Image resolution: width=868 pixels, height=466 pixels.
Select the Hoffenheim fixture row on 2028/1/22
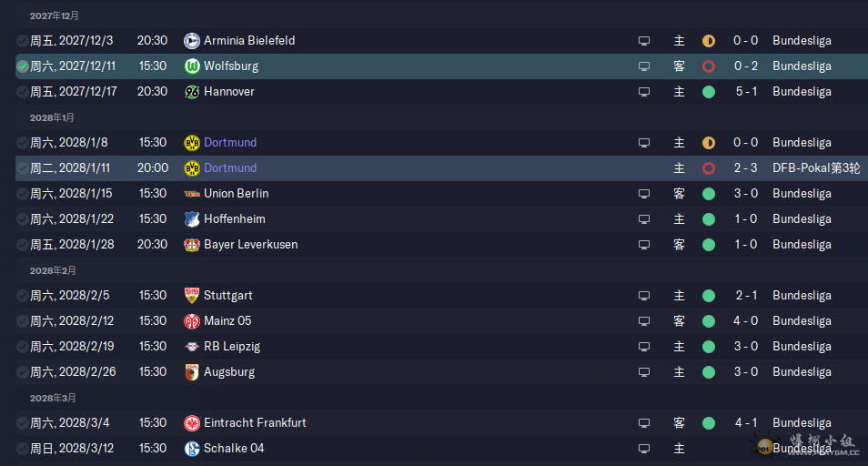tap(442, 219)
